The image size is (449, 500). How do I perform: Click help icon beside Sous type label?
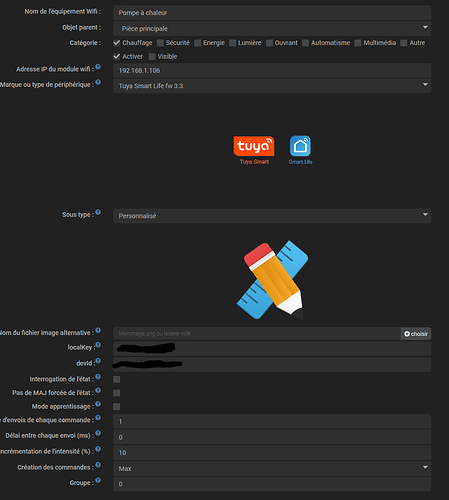click(98, 212)
